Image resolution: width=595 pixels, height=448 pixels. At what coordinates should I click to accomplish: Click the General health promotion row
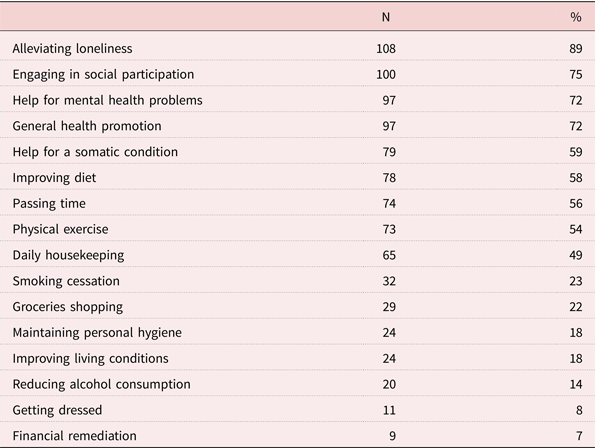point(298,126)
